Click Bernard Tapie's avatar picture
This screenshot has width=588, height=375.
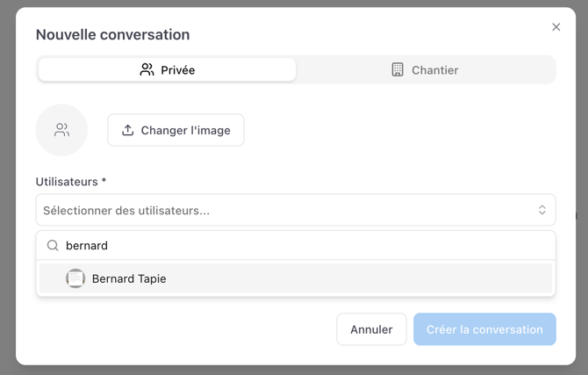pyautogui.click(x=75, y=278)
